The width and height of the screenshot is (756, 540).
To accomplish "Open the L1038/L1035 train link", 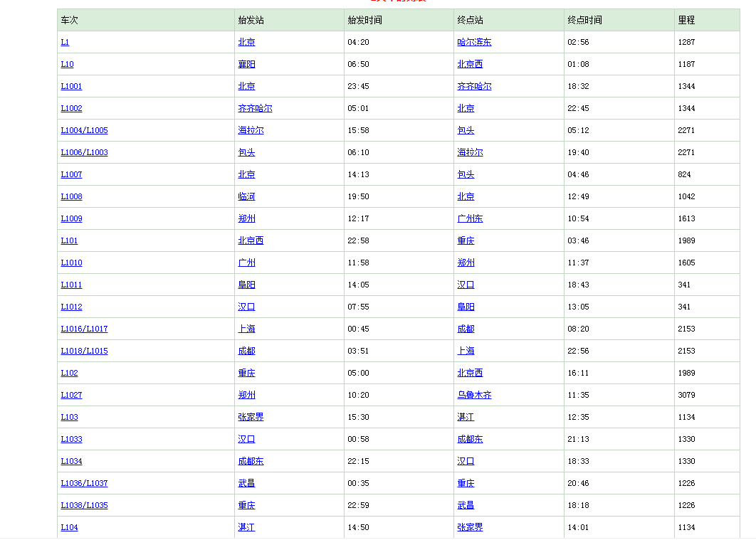I will 84,505.
